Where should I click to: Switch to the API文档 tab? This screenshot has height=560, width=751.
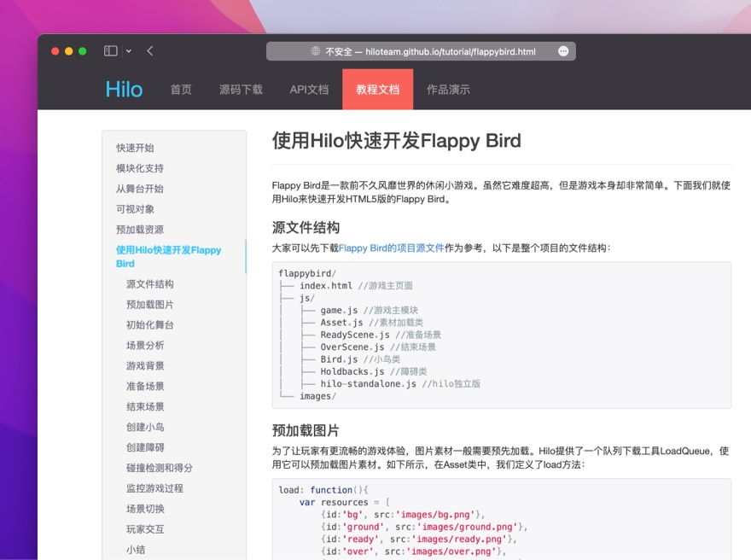point(309,90)
